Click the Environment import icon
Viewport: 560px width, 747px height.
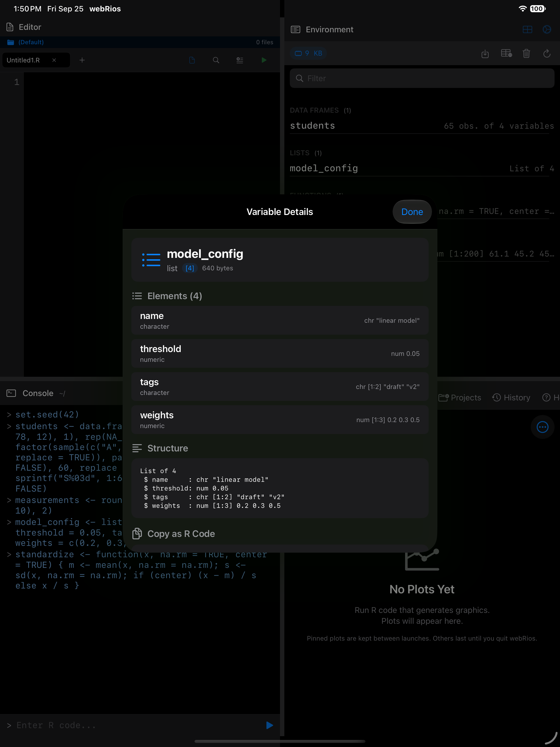(x=485, y=53)
